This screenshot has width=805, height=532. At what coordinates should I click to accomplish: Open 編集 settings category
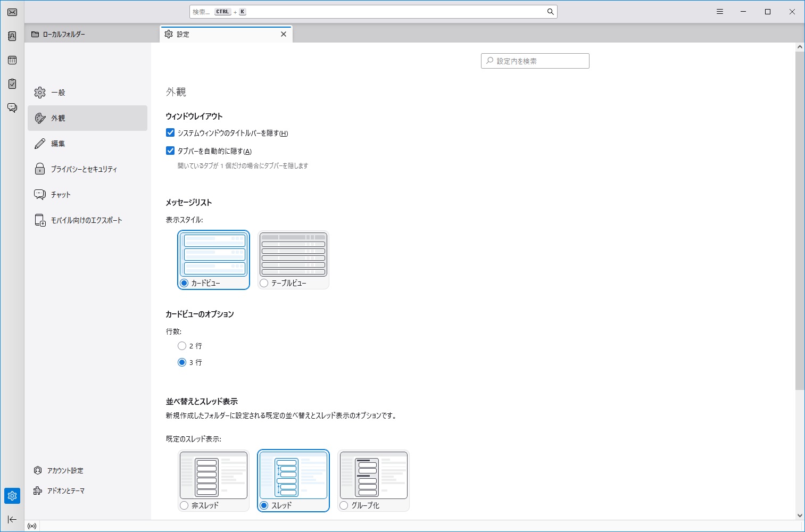58,144
